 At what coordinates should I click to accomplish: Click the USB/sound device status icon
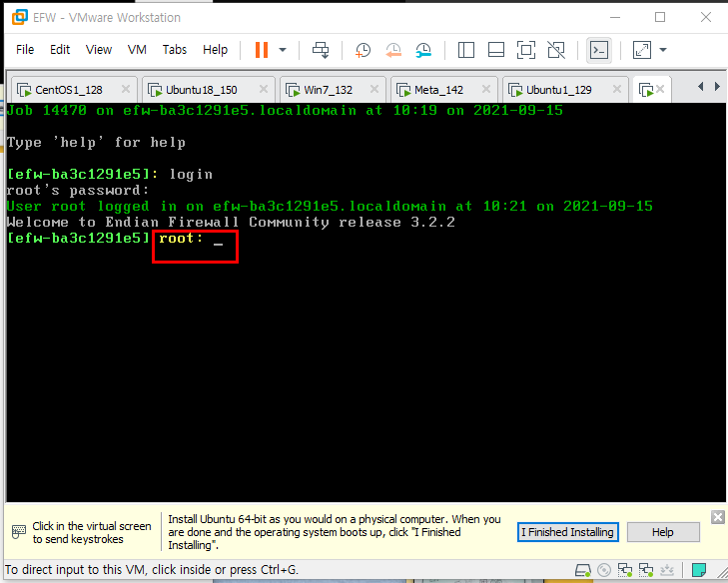667,570
